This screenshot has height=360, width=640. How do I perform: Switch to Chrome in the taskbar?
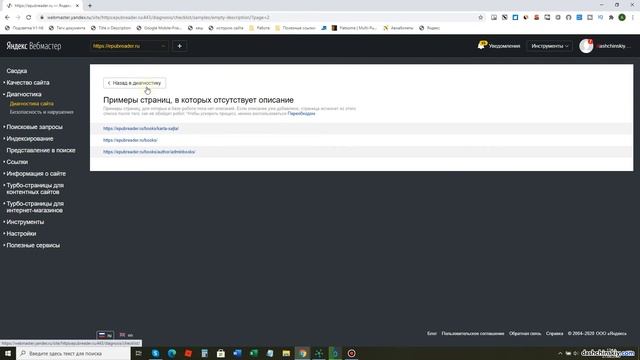click(x=302, y=353)
